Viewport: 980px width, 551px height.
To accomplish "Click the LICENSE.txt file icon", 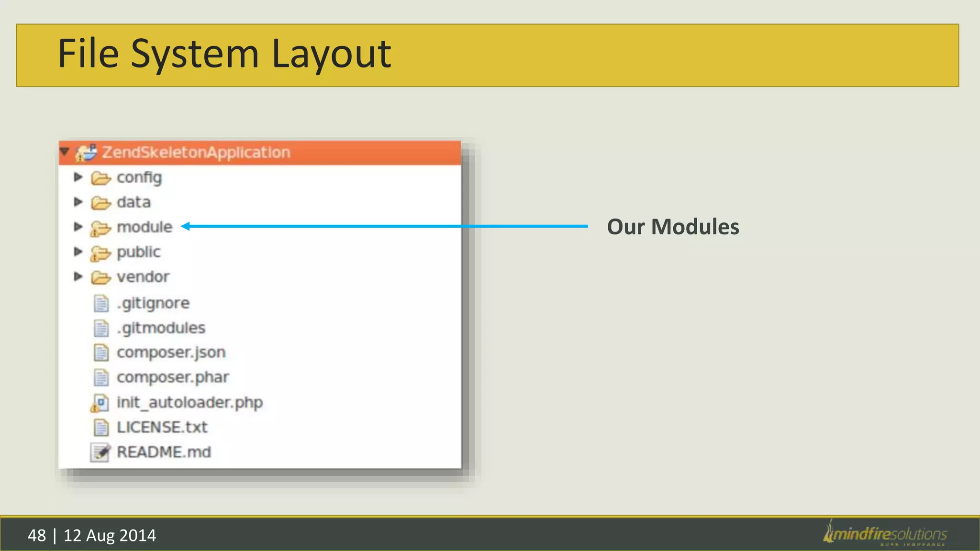I will click(101, 427).
